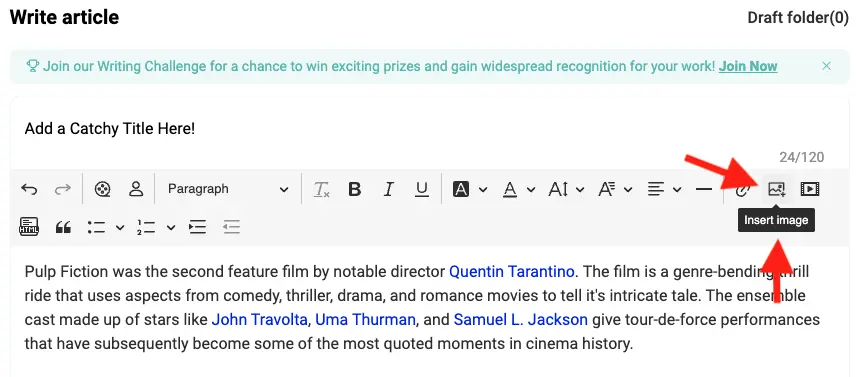The height and width of the screenshot is (377, 856).
Task: Expand the text alignment dropdown arrow
Action: tap(677, 190)
